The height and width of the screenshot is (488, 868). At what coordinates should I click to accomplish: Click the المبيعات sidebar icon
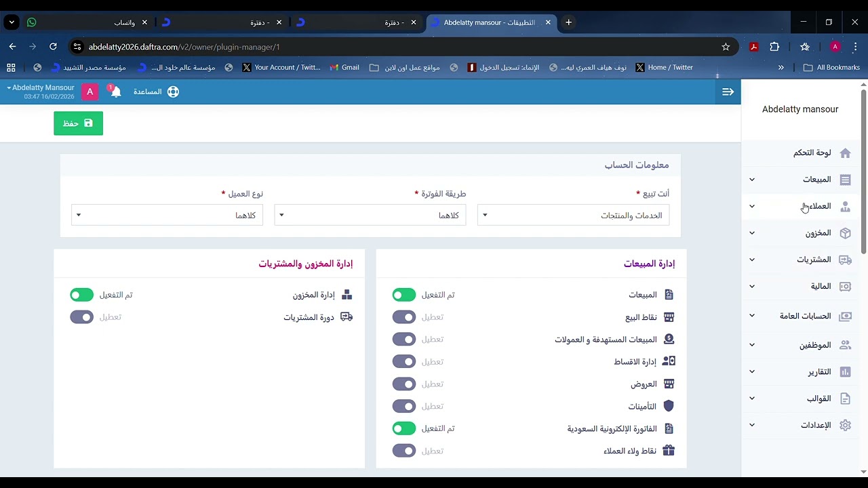pyautogui.click(x=845, y=180)
